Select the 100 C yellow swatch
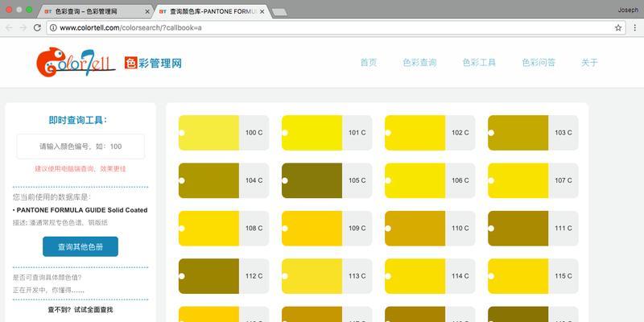644x322 pixels. coord(224,133)
